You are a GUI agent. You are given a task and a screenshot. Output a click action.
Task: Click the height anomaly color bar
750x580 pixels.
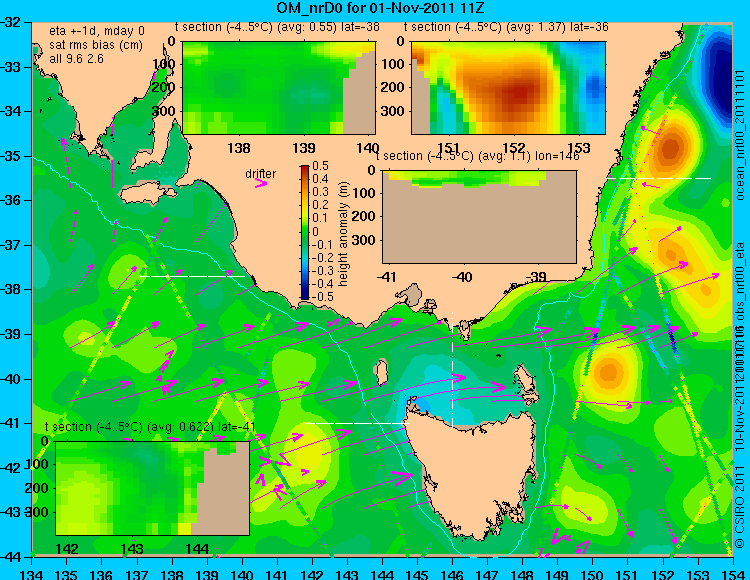tap(305, 232)
